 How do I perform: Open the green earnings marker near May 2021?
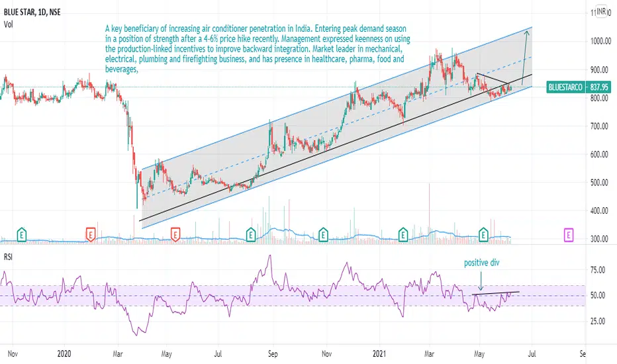(x=483, y=235)
